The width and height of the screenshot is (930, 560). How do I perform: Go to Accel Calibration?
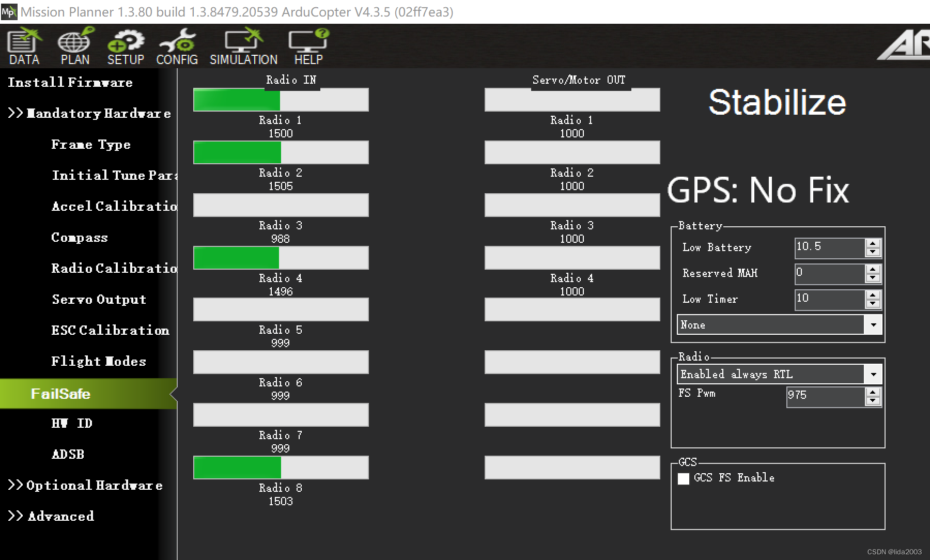click(114, 206)
